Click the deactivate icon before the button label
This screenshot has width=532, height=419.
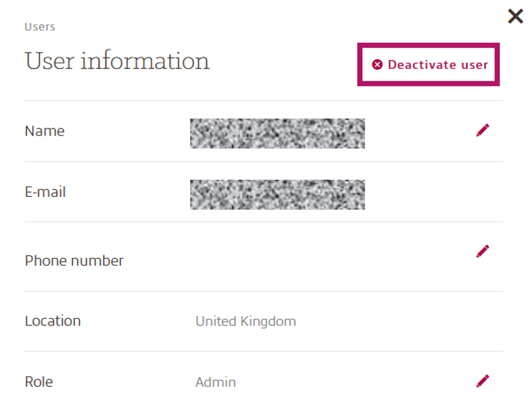377,65
